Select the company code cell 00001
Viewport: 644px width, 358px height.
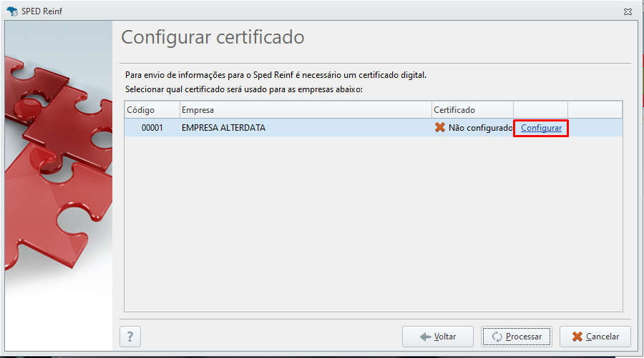(x=152, y=127)
